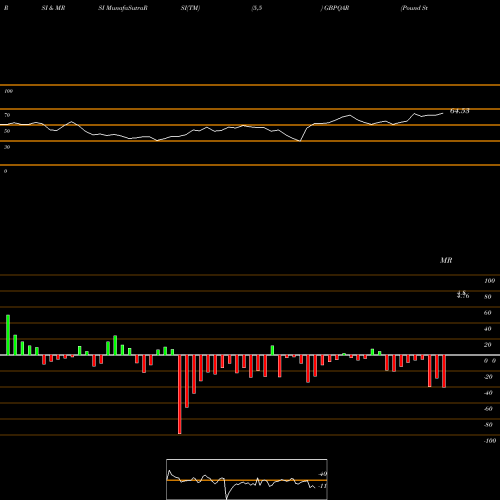This screenshot has width=500, height=500.
Task: Click the '(5,5' parameter text in header
Action: point(257,8)
